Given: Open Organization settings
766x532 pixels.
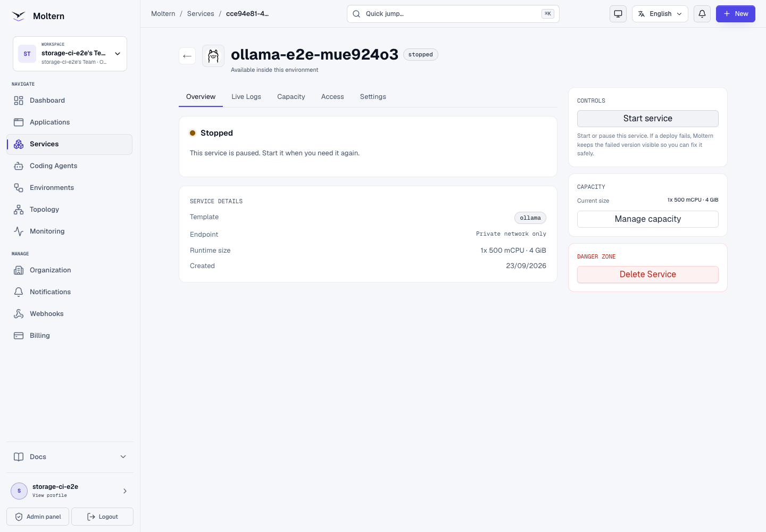Looking at the screenshot, I should [x=70, y=270].
